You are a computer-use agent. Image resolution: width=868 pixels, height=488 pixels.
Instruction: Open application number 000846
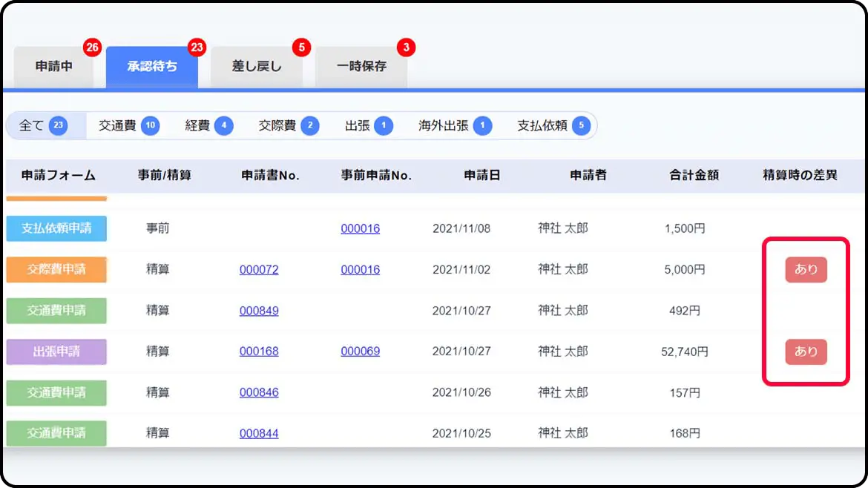(259, 392)
